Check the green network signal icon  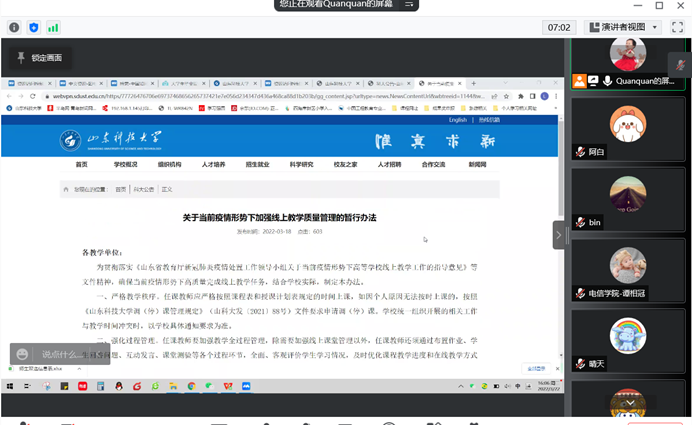pyautogui.click(x=53, y=27)
